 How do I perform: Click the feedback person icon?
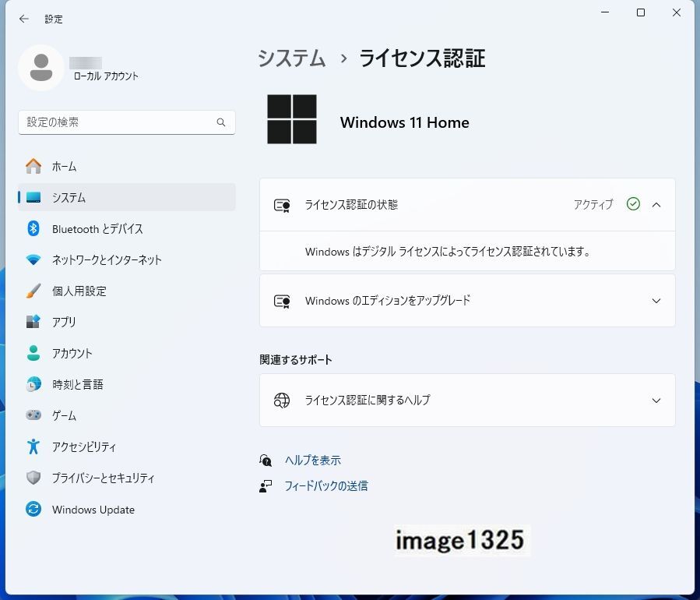click(266, 486)
